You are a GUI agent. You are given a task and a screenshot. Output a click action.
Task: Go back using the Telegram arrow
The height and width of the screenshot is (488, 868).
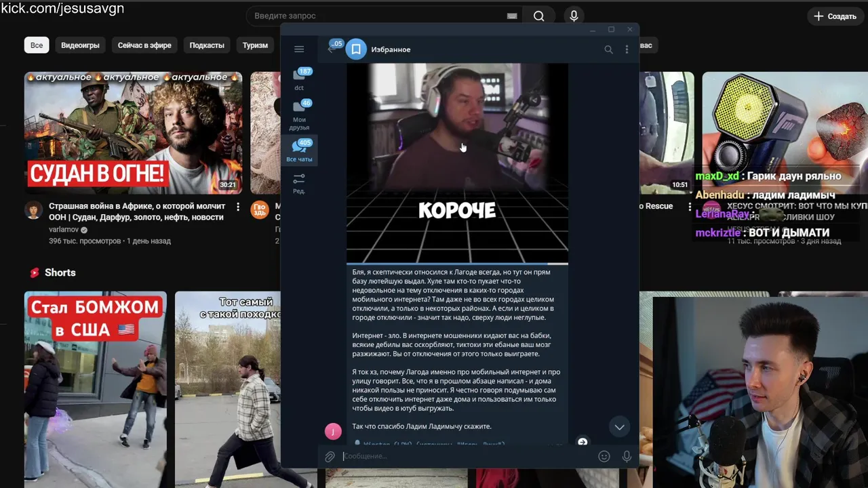click(x=332, y=49)
